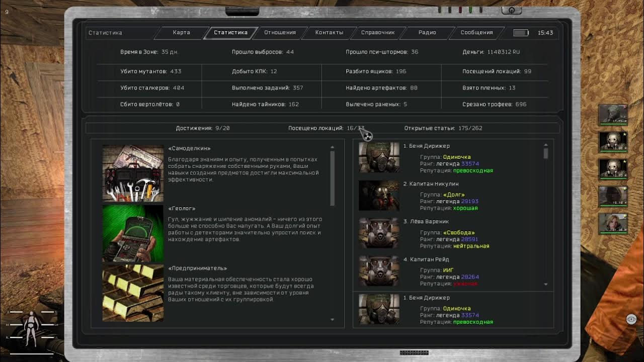Click the «Предприниматель» achievement title
Viewport: 644px width, 362px height.
(x=197, y=268)
